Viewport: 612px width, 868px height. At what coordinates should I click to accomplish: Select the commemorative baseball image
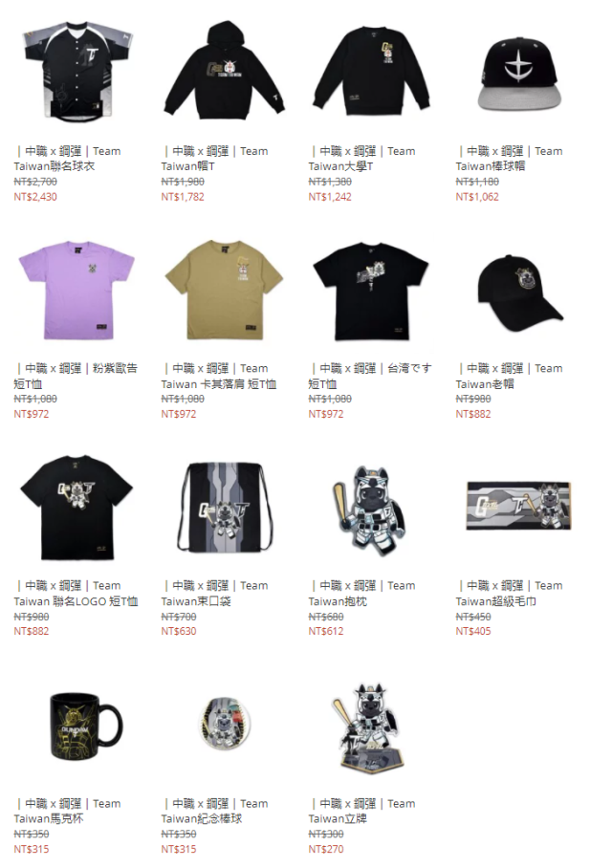coord(225,724)
